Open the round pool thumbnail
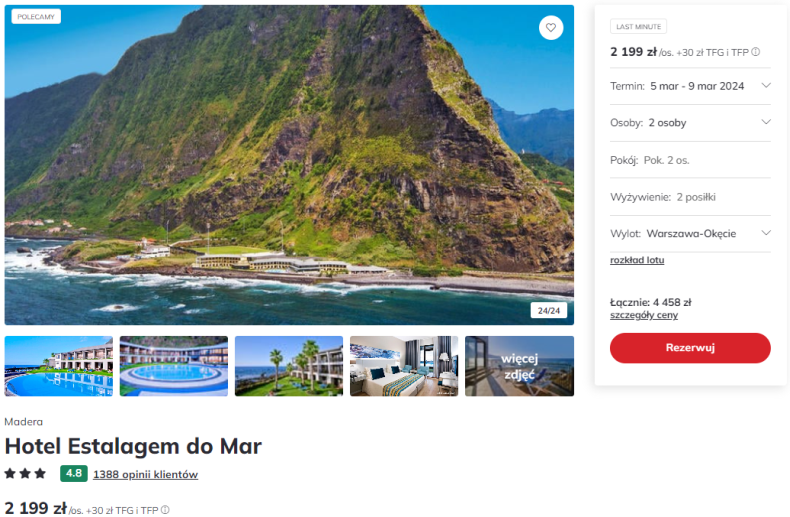 (174, 366)
